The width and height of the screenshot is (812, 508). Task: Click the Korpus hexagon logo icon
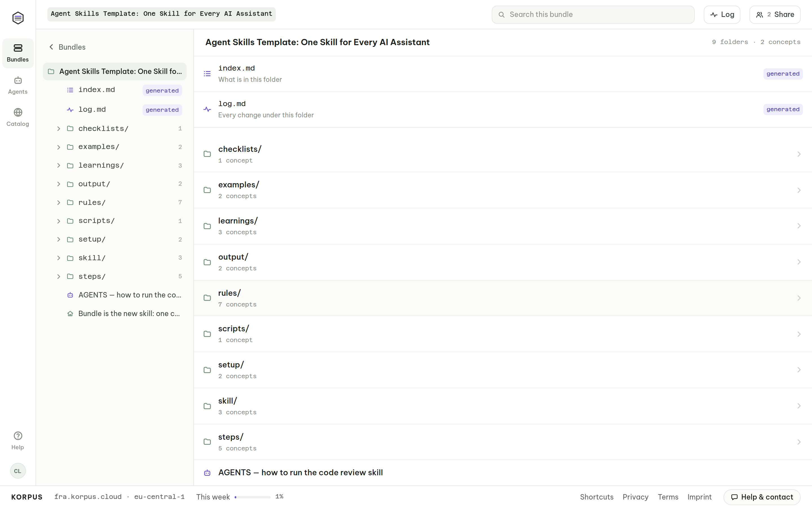[18, 18]
